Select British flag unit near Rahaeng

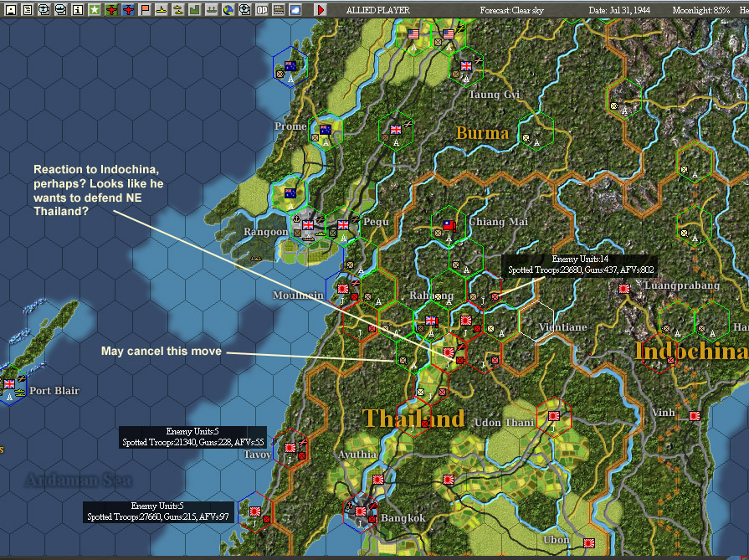(431, 321)
